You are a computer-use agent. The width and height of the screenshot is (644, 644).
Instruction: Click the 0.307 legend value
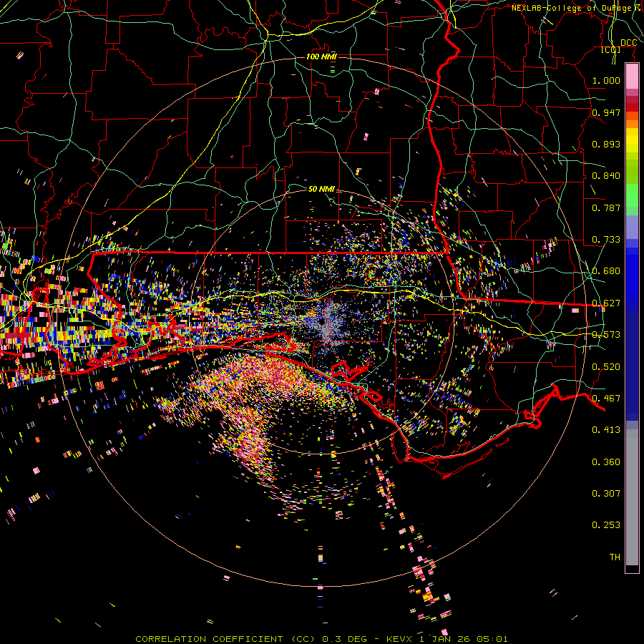point(606,494)
